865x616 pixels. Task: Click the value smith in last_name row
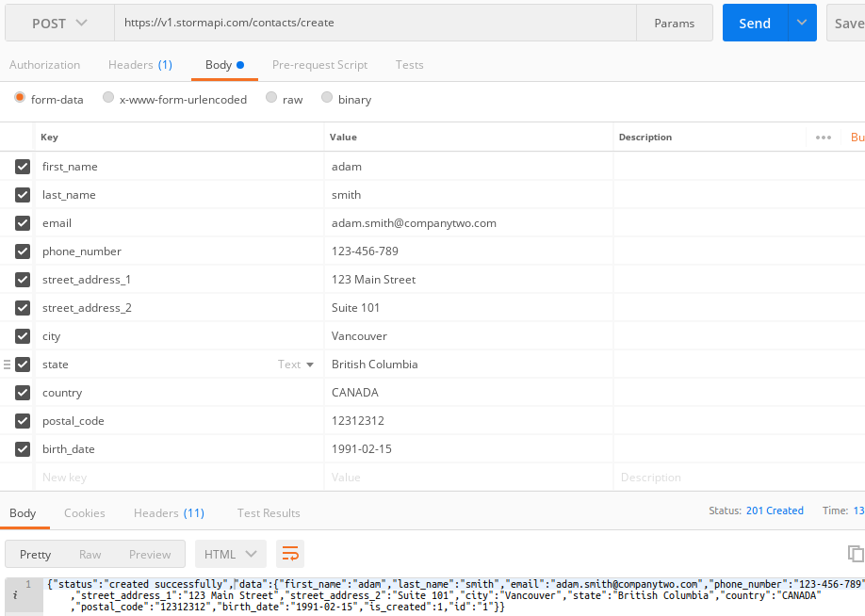click(346, 195)
